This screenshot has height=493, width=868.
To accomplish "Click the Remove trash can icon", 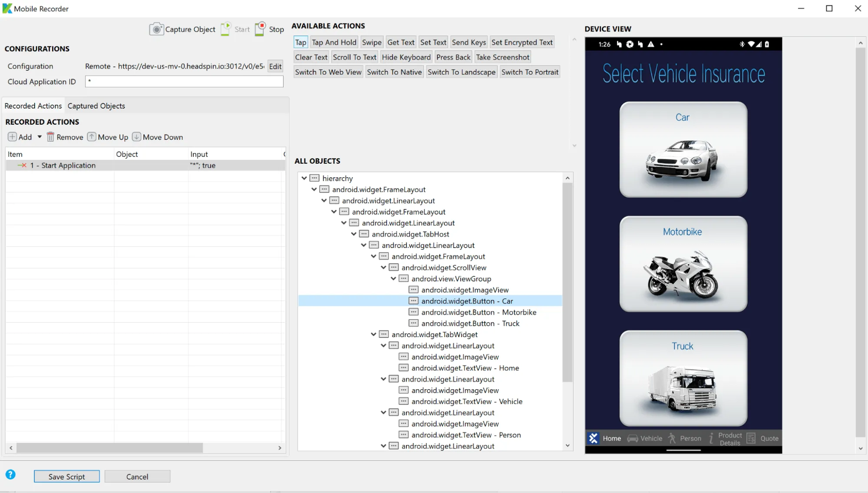I will tap(50, 137).
